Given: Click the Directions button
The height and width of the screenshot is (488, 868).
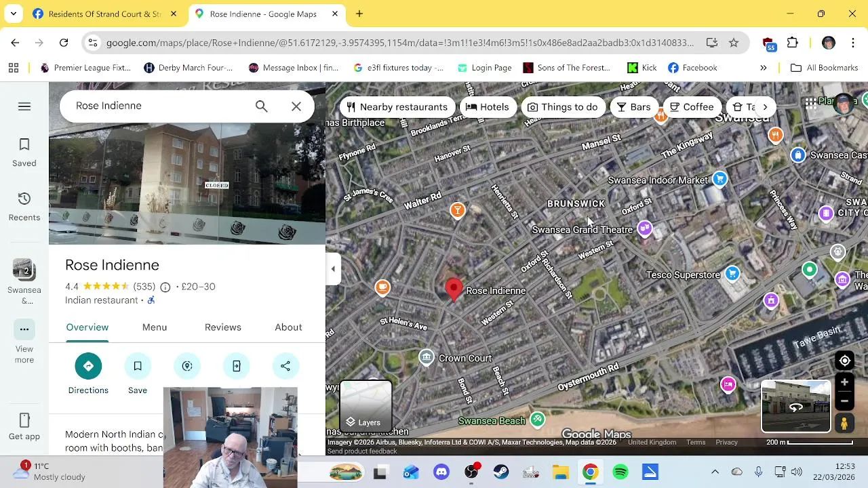Looking at the screenshot, I should click(88, 374).
